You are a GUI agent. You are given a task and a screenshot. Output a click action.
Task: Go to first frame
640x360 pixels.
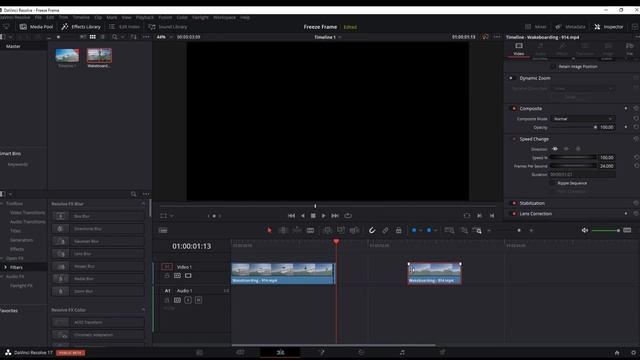coord(291,216)
